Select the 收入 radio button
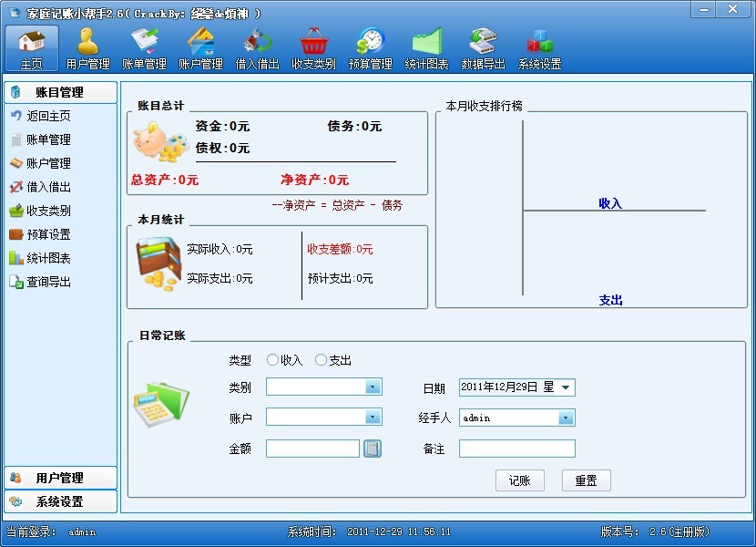 point(272,360)
